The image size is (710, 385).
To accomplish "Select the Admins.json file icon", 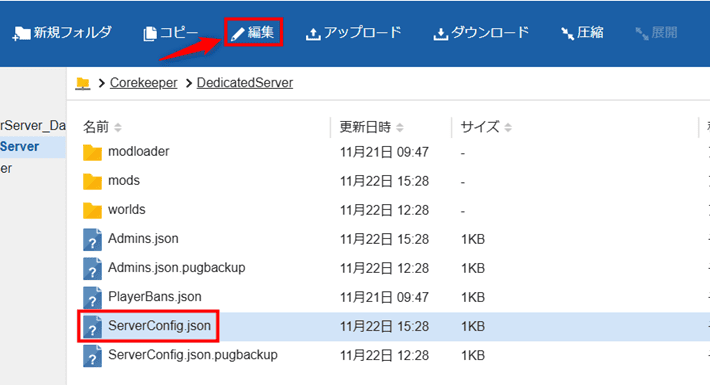I will coord(92,239).
